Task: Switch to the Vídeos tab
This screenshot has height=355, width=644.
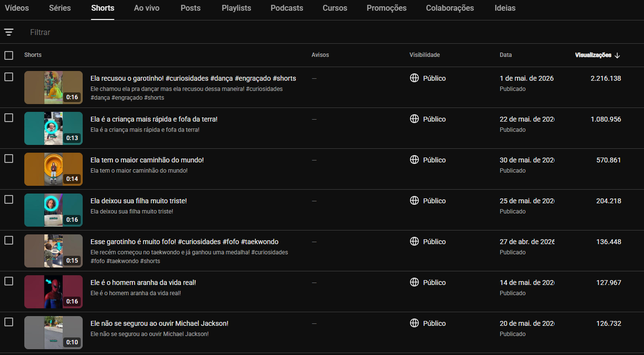Action: tap(17, 8)
